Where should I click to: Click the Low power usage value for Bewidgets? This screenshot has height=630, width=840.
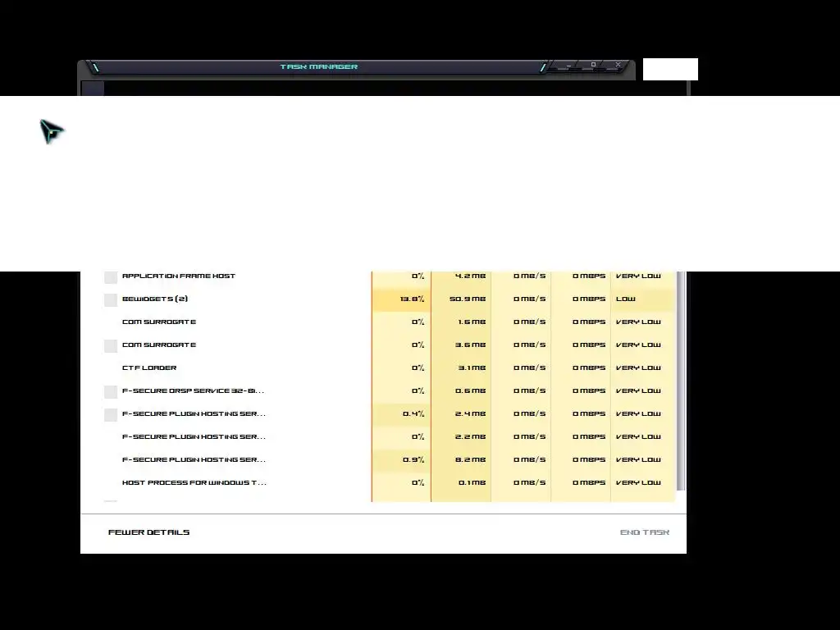(626, 299)
